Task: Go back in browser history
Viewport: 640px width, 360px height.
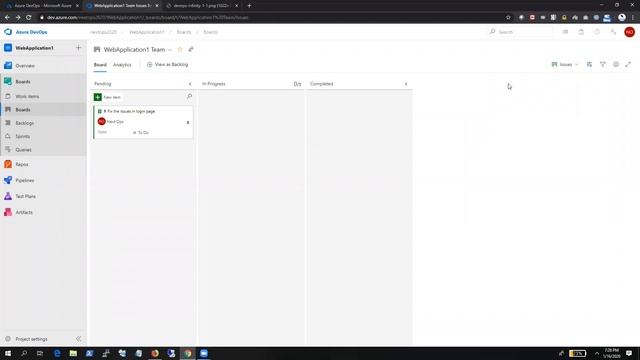Action: click(7, 18)
